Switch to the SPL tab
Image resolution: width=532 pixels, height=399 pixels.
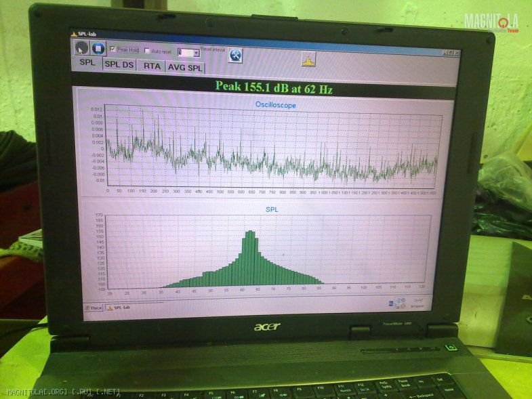[x=87, y=63]
